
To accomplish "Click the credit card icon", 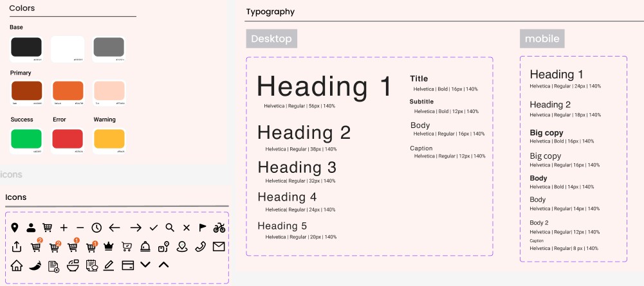I will pyautogui.click(x=127, y=265).
